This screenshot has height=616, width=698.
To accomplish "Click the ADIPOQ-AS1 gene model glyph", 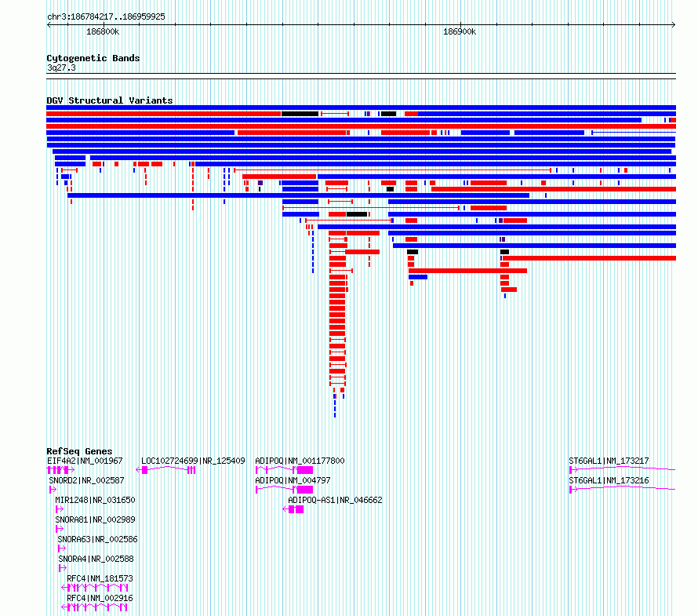I will coord(293,509).
